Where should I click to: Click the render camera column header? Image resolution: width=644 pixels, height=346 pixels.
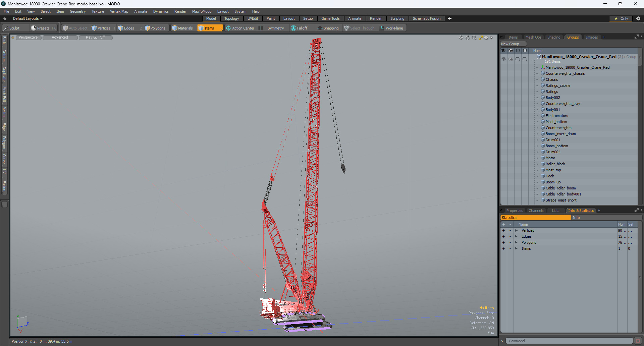pos(511,51)
